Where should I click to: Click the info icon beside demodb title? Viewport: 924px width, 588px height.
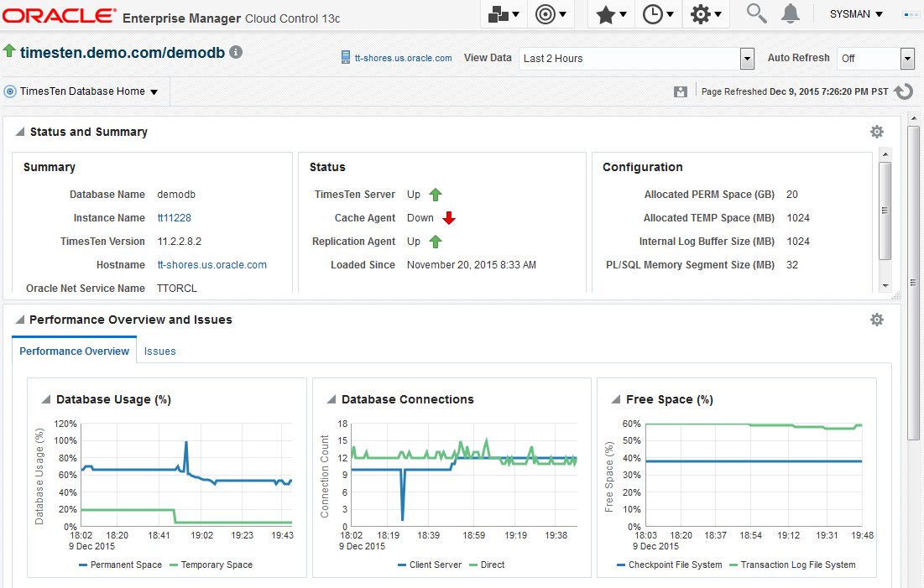[236, 52]
